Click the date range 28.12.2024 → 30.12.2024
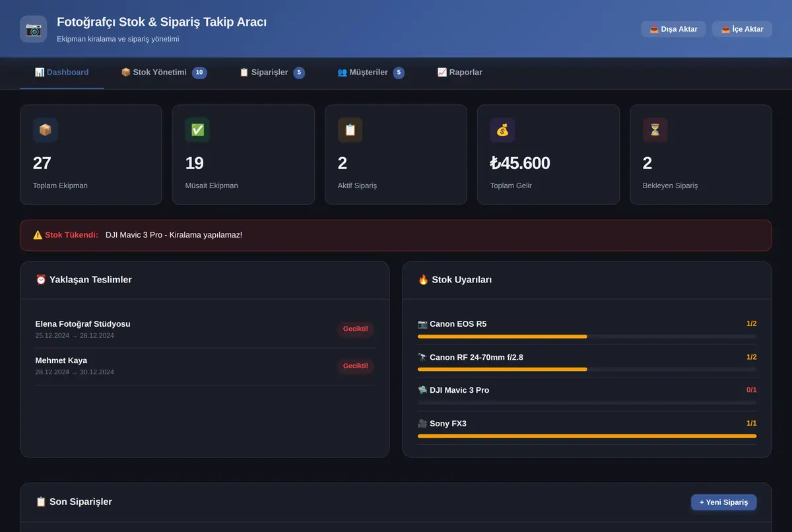The height and width of the screenshot is (532, 792). click(x=75, y=372)
